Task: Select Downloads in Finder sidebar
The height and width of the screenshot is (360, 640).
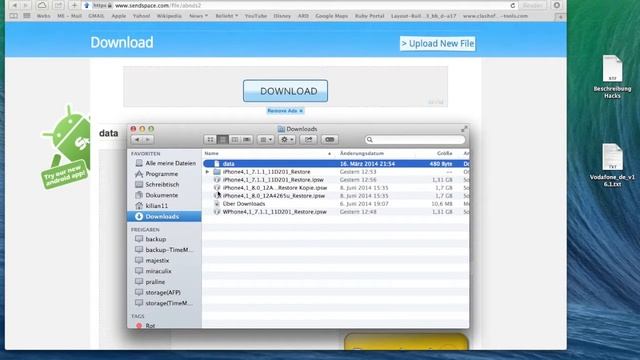Action: pyautogui.click(x=165, y=216)
